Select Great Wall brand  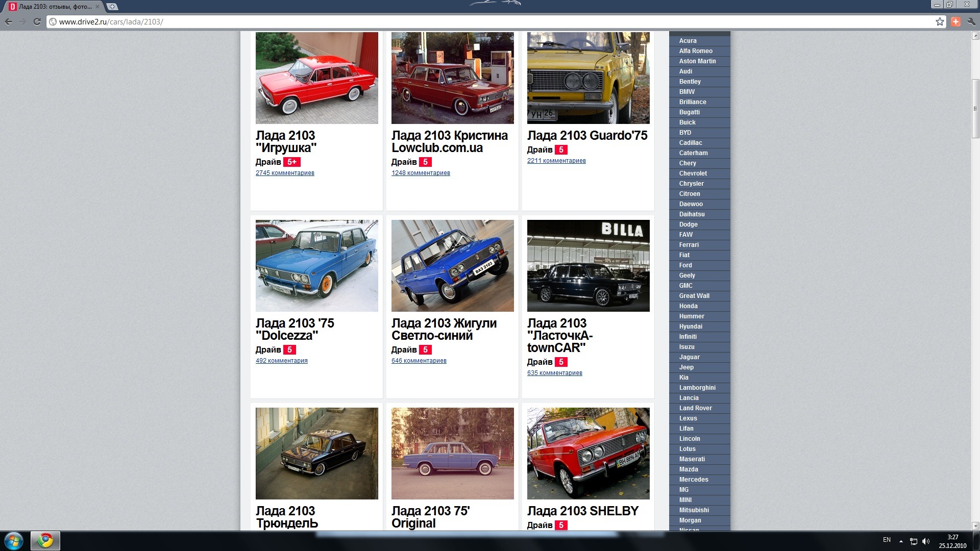pyautogui.click(x=700, y=296)
